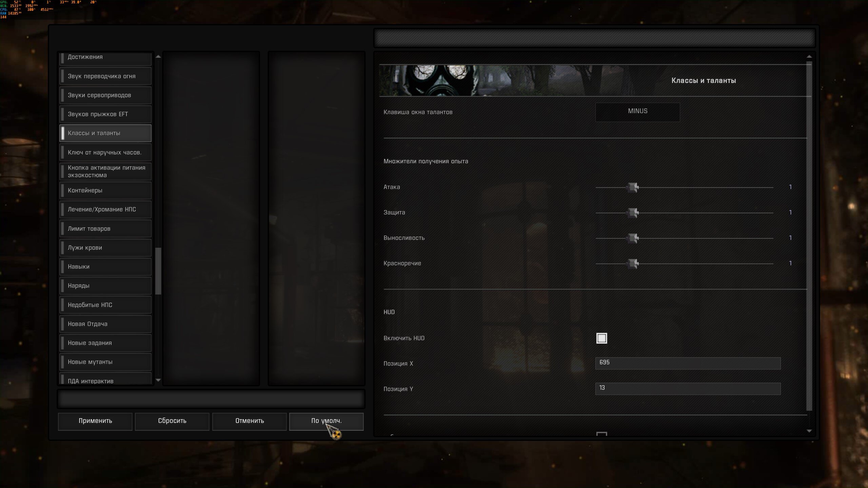Change the talents window key MINUS
868x488 pixels.
click(x=637, y=112)
